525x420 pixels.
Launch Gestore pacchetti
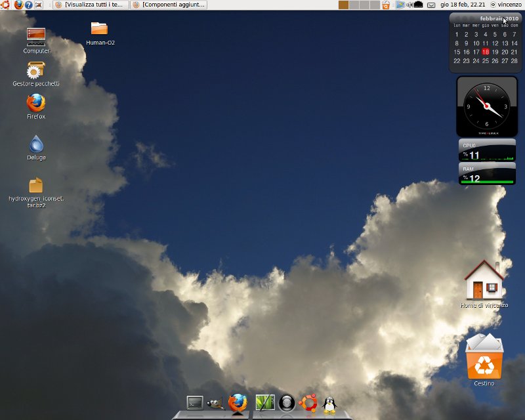(36, 74)
